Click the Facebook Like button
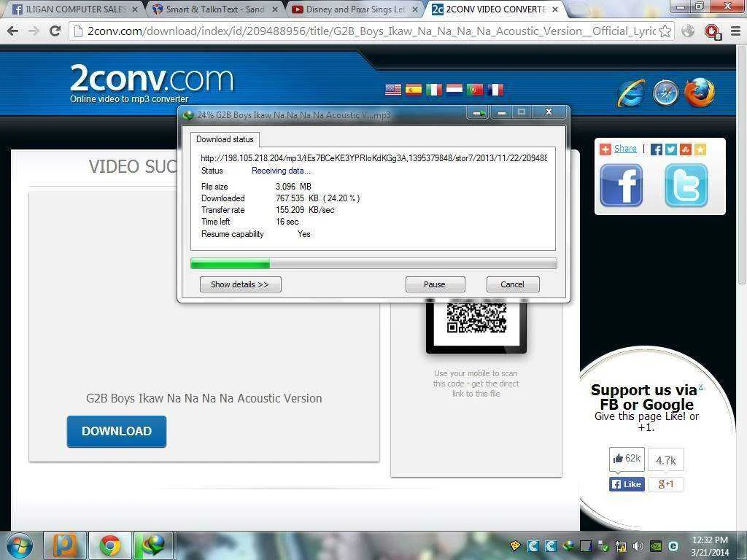The width and height of the screenshot is (747, 560). point(627,484)
